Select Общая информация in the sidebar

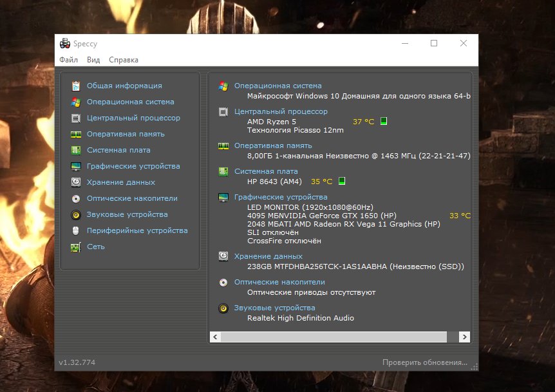[x=125, y=86]
